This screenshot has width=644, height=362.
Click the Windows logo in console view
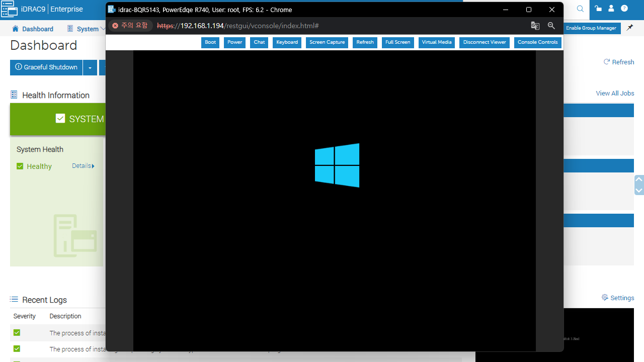(x=337, y=165)
